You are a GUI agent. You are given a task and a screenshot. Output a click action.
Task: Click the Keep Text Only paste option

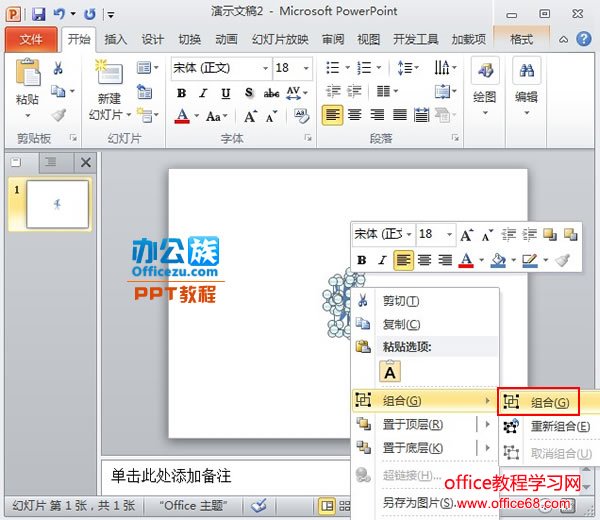[x=390, y=372]
